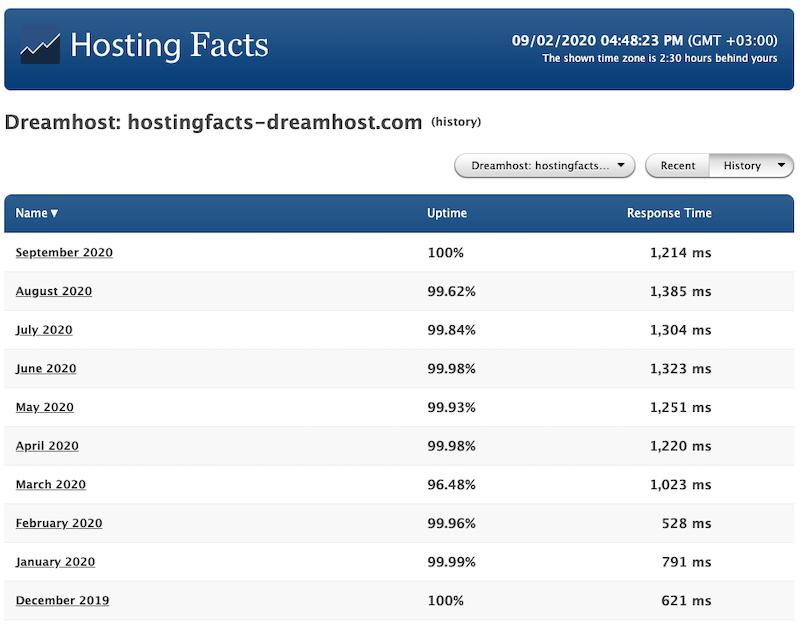This screenshot has width=800, height=626.
Task: Sort the table by Name column
Action: 36,213
